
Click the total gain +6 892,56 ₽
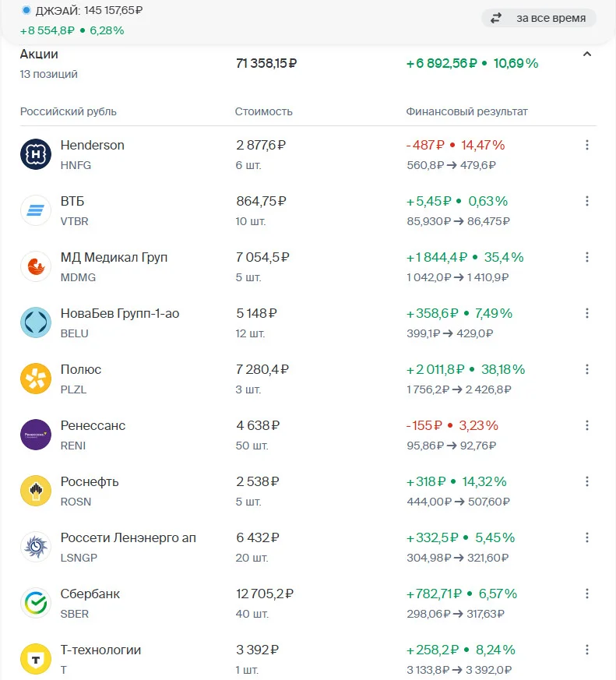pos(442,64)
